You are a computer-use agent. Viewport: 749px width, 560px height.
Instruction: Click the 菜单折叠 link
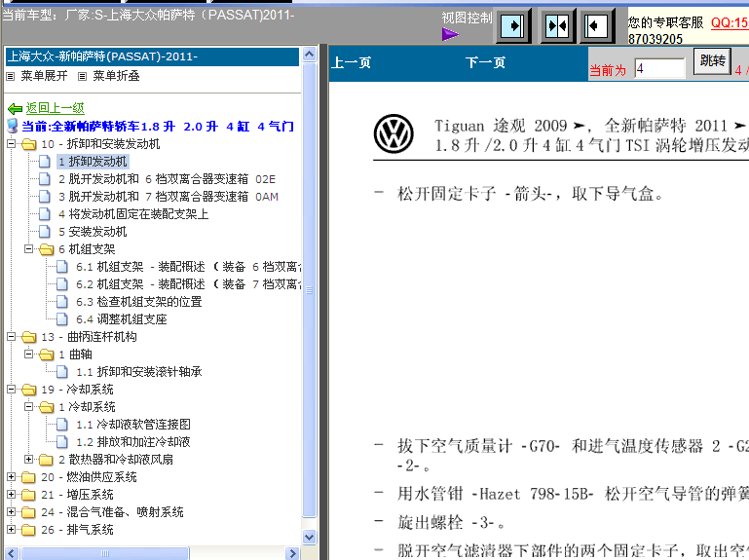116,76
